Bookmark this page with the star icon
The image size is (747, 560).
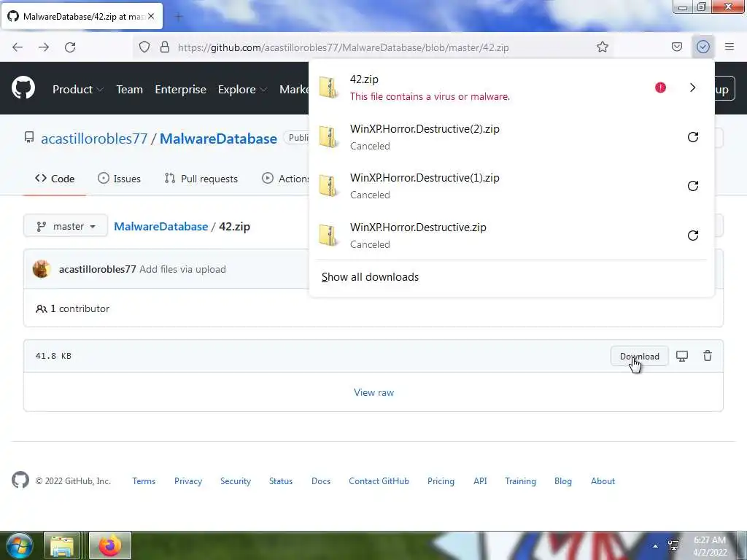pos(602,47)
